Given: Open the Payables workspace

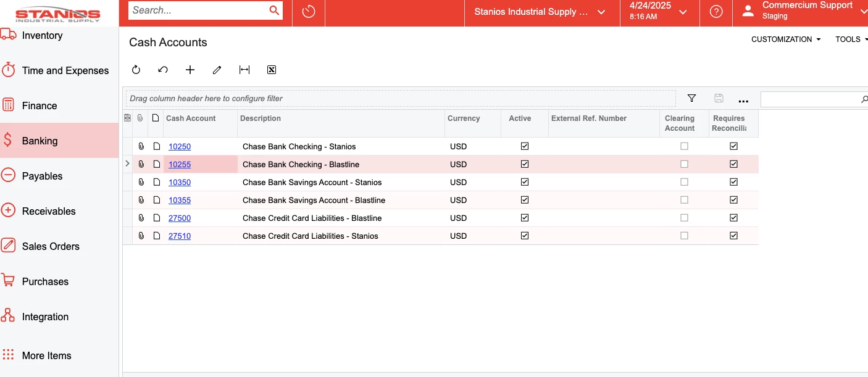Looking at the screenshot, I should pos(59,176).
